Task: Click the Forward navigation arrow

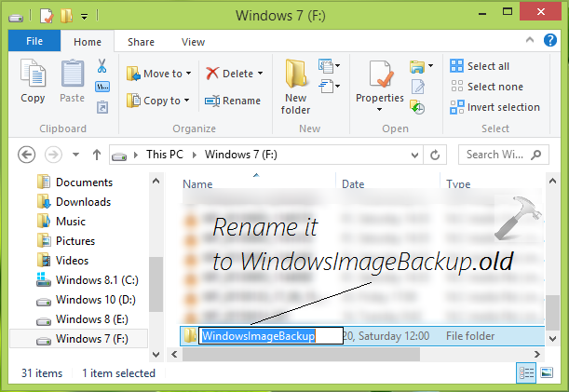Action: 53,155
